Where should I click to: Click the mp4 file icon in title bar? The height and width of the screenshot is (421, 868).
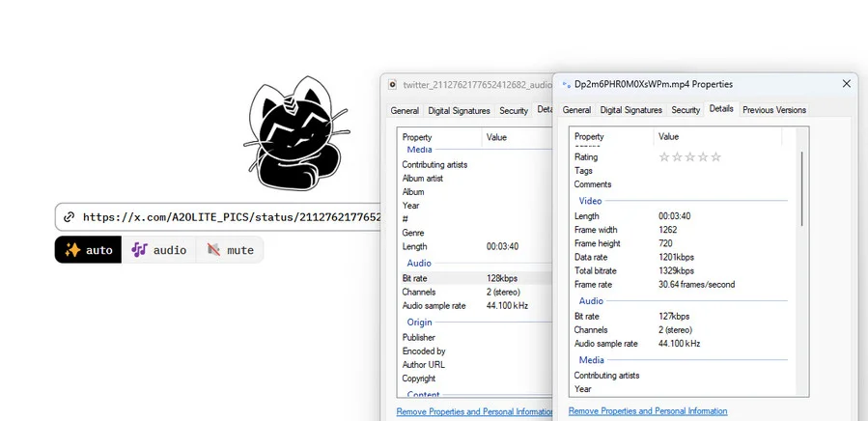point(566,84)
